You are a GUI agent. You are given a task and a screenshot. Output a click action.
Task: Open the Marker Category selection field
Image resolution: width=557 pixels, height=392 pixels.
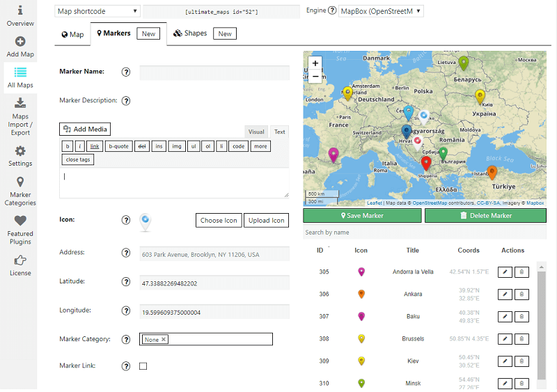coord(219,340)
